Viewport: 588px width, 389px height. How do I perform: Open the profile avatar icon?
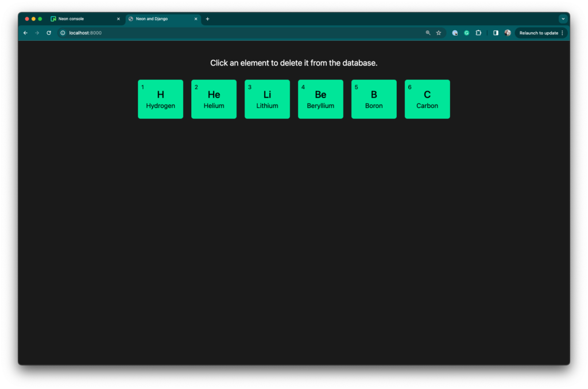click(508, 33)
